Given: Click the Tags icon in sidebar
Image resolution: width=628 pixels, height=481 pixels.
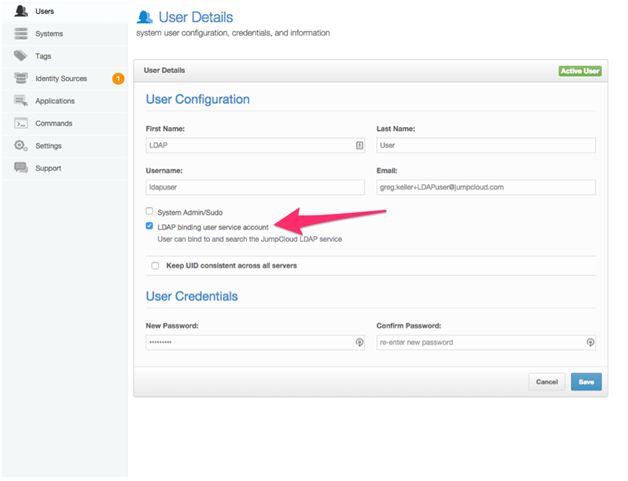Looking at the screenshot, I should (21, 56).
